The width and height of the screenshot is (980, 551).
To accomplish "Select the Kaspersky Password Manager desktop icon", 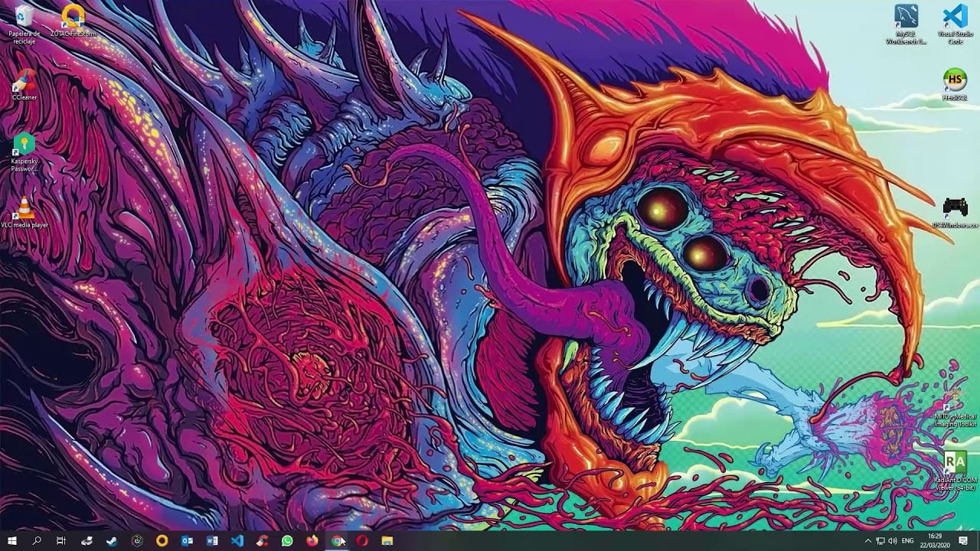I will 24,152.
